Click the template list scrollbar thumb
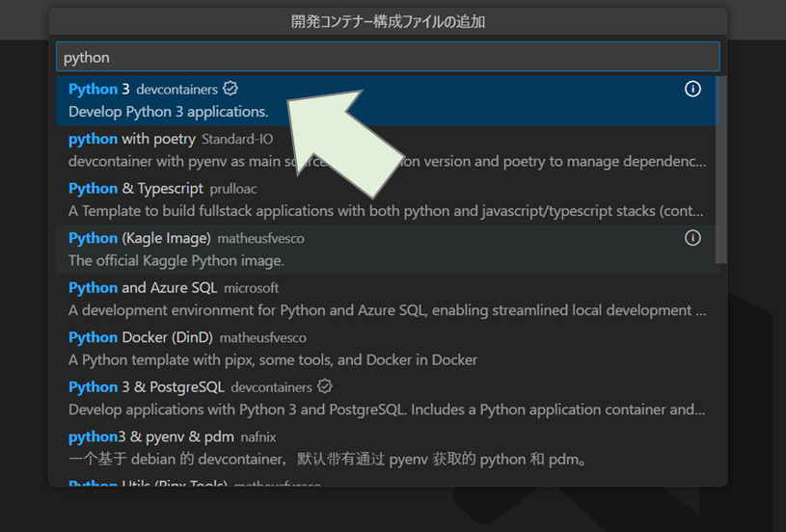 point(720,170)
